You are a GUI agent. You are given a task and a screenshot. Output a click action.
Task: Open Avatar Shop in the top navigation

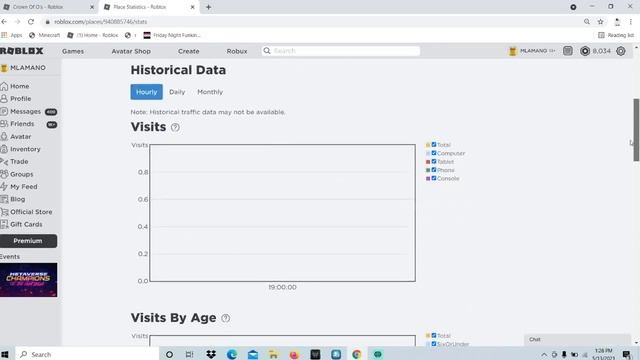131,51
